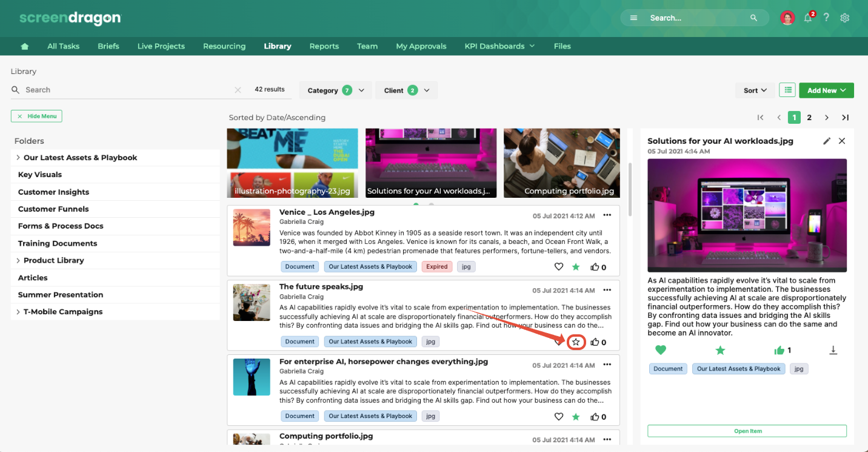868x452 pixels.
Task: Click the thumbs up in detail panel
Action: coord(780,350)
